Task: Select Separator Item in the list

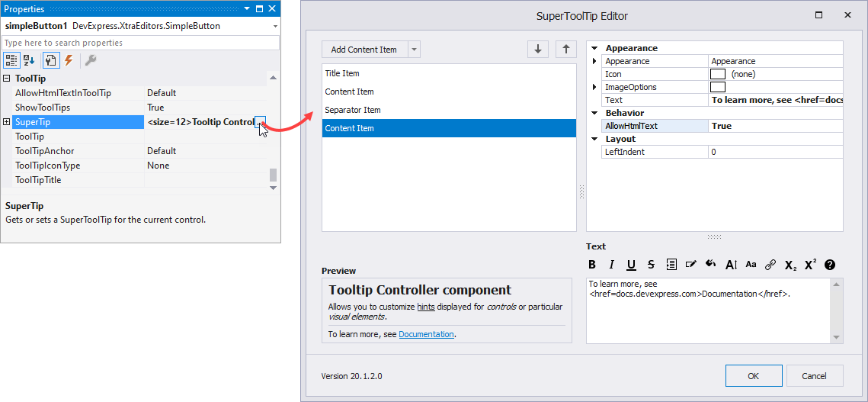Action: pyautogui.click(x=449, y=110)
